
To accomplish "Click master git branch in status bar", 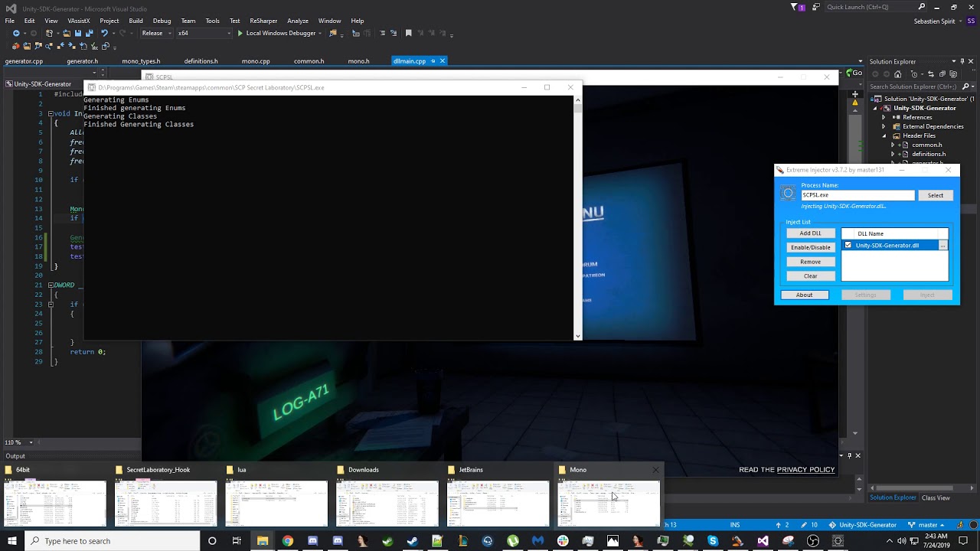I will (x=926, y=525).
